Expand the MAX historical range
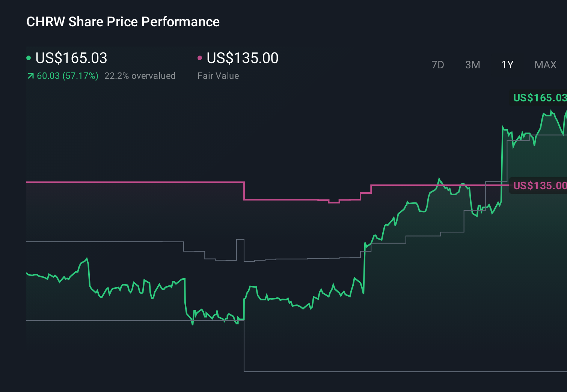Viewport: 567px width, 392px height. click(545, 65)
